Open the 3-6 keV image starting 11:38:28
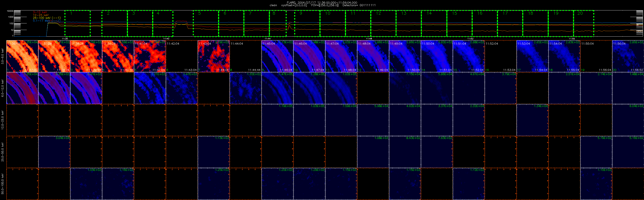Screen dimensions: 644x200 (86, 56)
